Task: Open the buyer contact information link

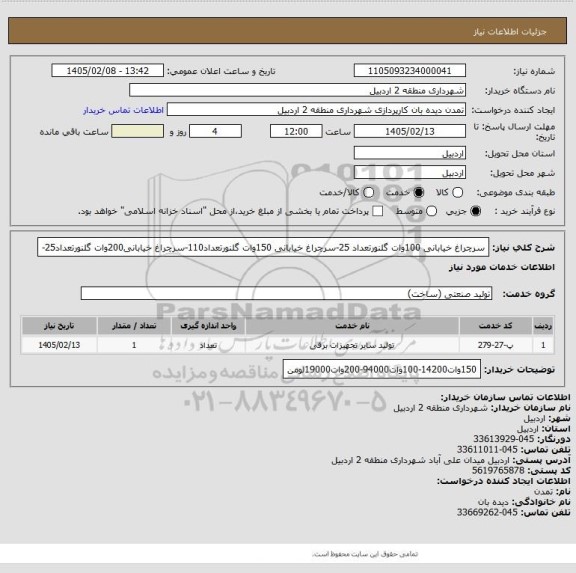Action: tap(123, 110)
